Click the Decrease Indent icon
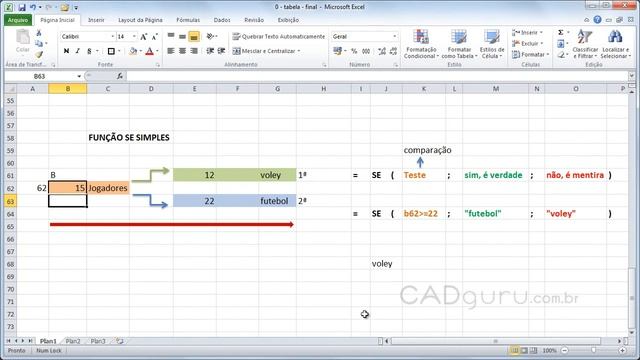 [210, 51]
